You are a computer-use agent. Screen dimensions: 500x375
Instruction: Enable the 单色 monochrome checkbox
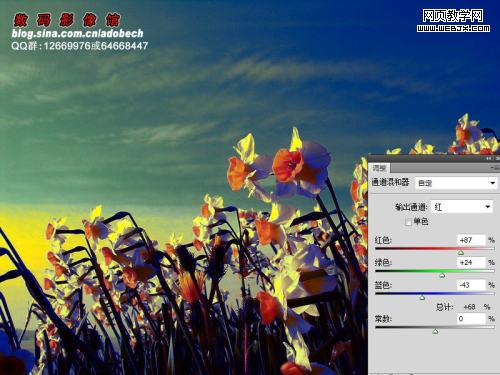pyautogui.click(x=408, y=222)
